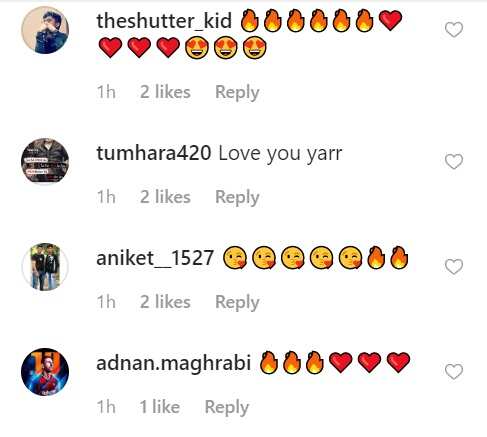Viewport: 487px width, 437px height.
Task: View 2 likes on aniket__1527's comment
Action: pos(165,302)
